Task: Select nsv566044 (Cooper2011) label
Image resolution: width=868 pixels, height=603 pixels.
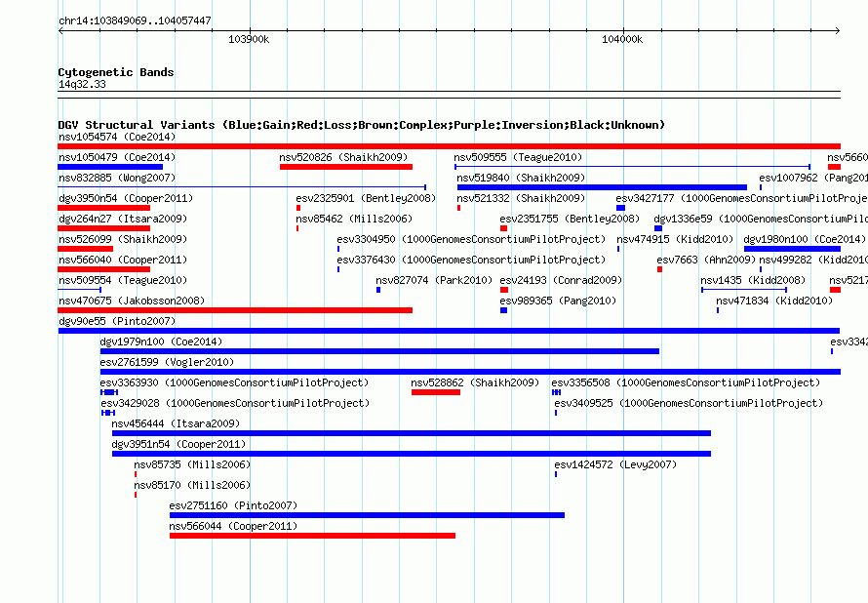Action: (x=234, y=526)
